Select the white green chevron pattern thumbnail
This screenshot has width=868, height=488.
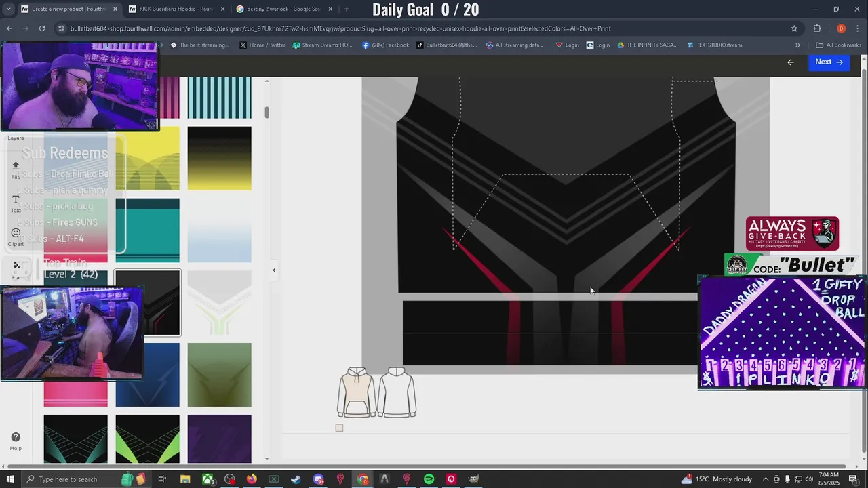pyautogui.click(x=219, y=302)
